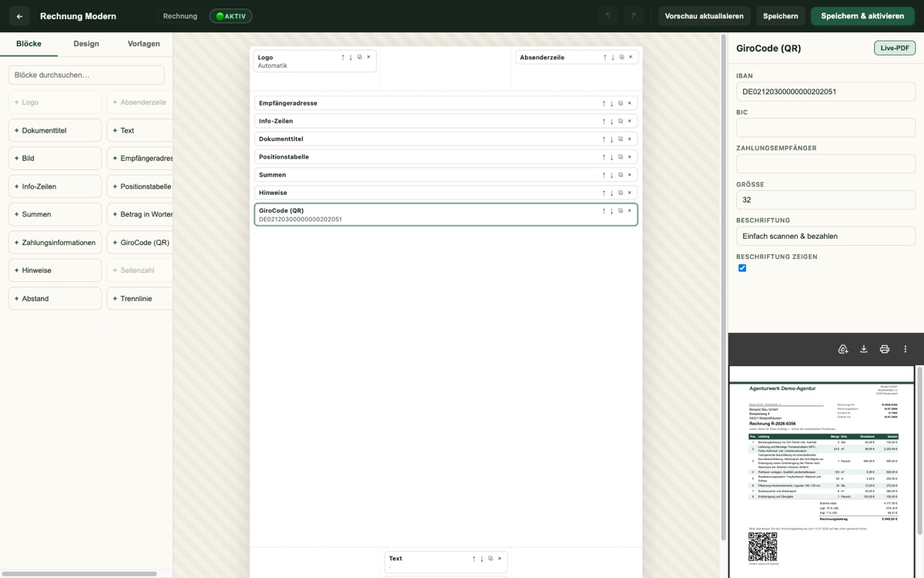Click the Rechnung type badge

(x=180, y=16)
